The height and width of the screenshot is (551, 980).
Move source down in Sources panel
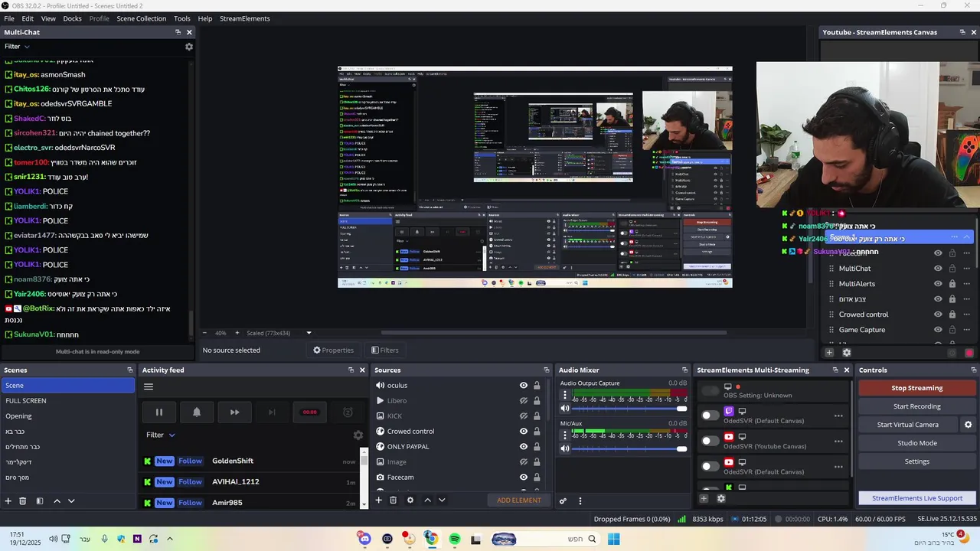click(x=442, y=500)
